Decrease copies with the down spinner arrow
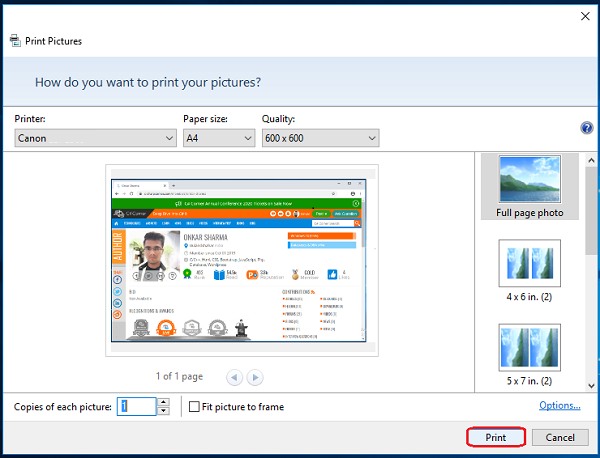Screen dimensions: 600x458 point(163,411)
